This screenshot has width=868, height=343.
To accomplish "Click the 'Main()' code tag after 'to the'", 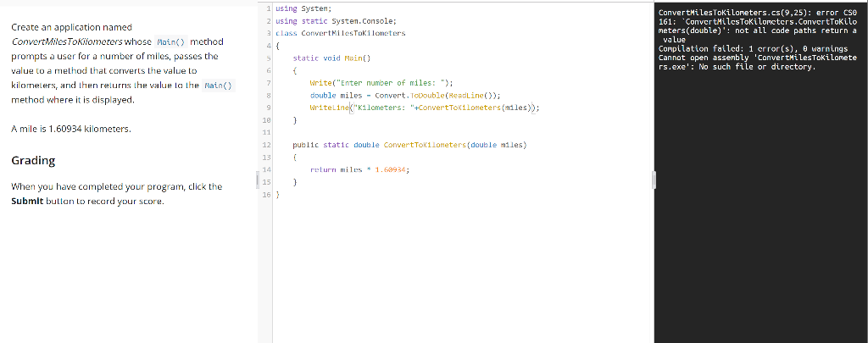I will pos(218,86).
